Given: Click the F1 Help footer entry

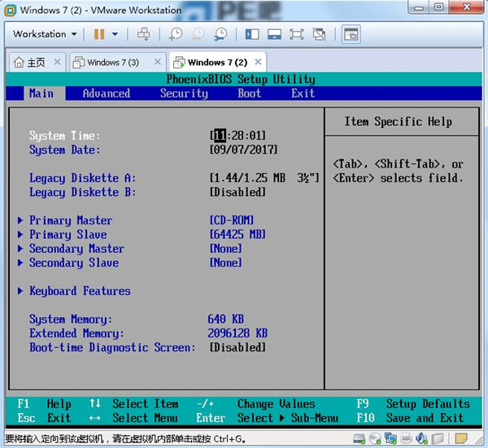Looking at the screenshot, I should coord(44,404).
